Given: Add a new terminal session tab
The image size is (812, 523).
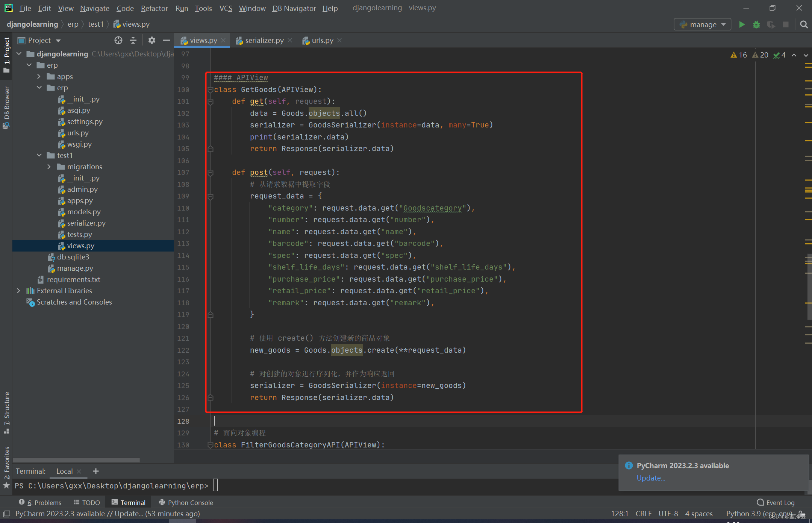Looking at the screenshot, I should (x=96, y=471).
